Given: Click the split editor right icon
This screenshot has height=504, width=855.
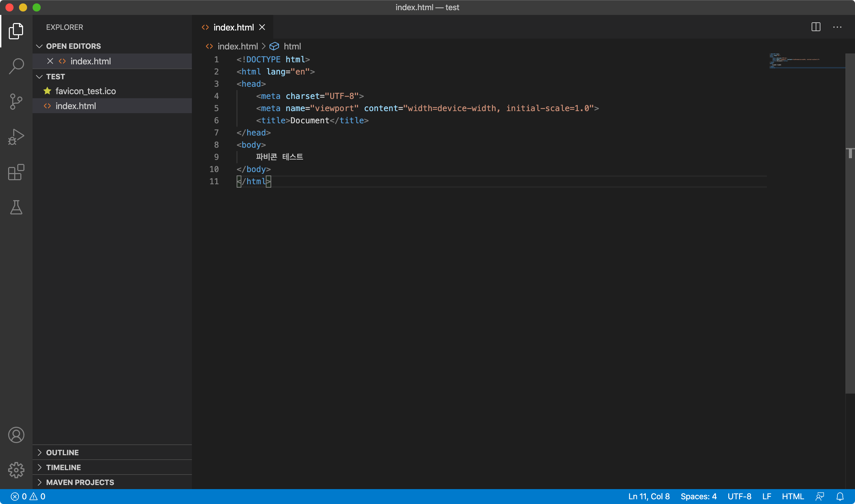Looking at the screenshot, I should [x=816, y=27].
